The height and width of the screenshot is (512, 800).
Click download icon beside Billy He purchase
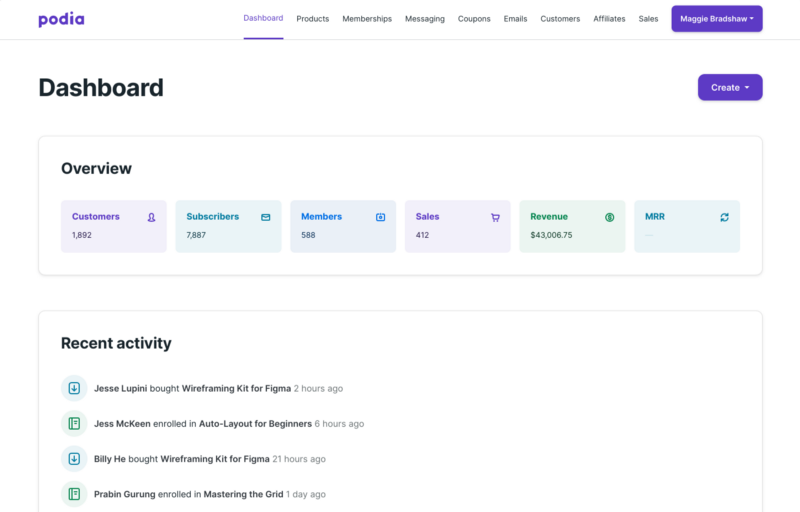pyautogui.click(x=74, y=458)
